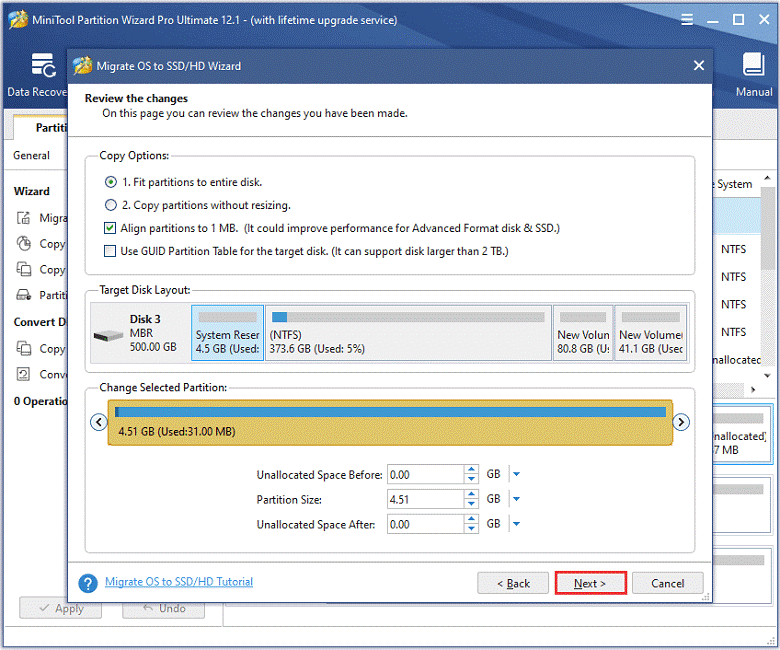Click the Partition Recovery drive icon
The width and height of the screenshot is (780, 650).
tap(23, 295)
